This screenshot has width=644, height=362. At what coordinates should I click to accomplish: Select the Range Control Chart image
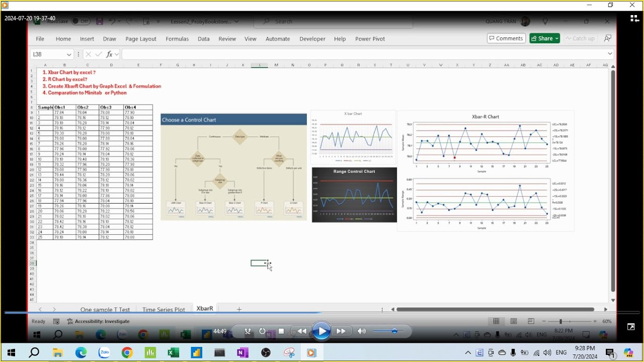click(354, 195)
